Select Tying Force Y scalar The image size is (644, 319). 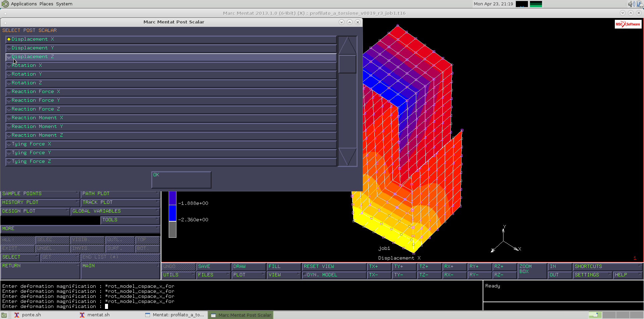click(x=171, y=153)
